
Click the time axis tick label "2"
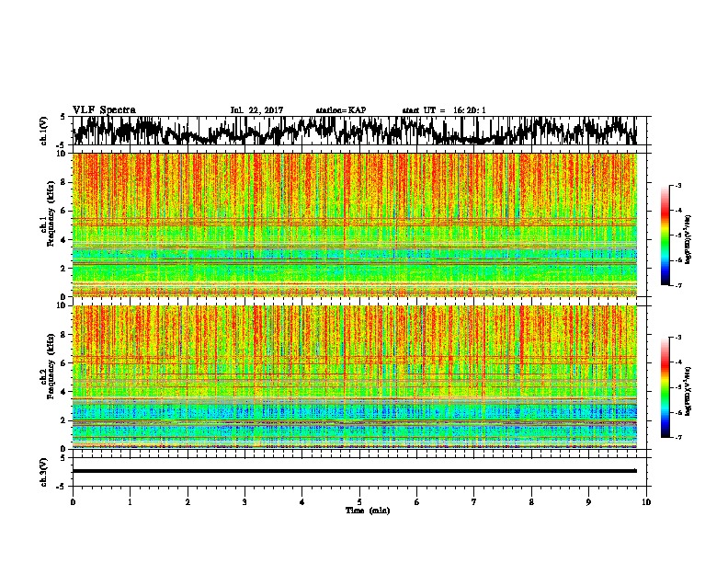coord(188,502)
